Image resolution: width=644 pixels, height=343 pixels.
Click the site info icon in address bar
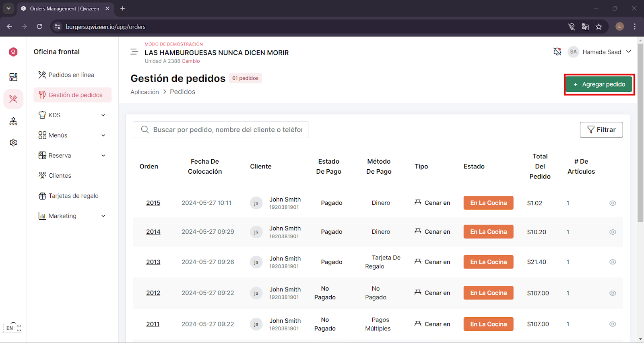pos(58,27)
